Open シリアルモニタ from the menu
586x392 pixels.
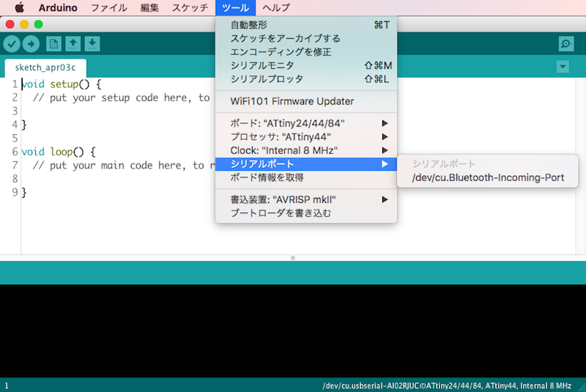click(306, 65)
